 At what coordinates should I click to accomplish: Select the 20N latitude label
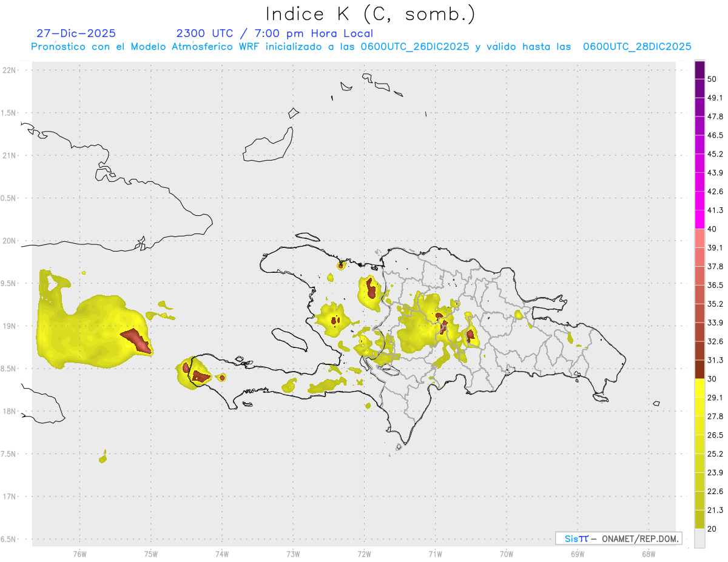[10, 241]
